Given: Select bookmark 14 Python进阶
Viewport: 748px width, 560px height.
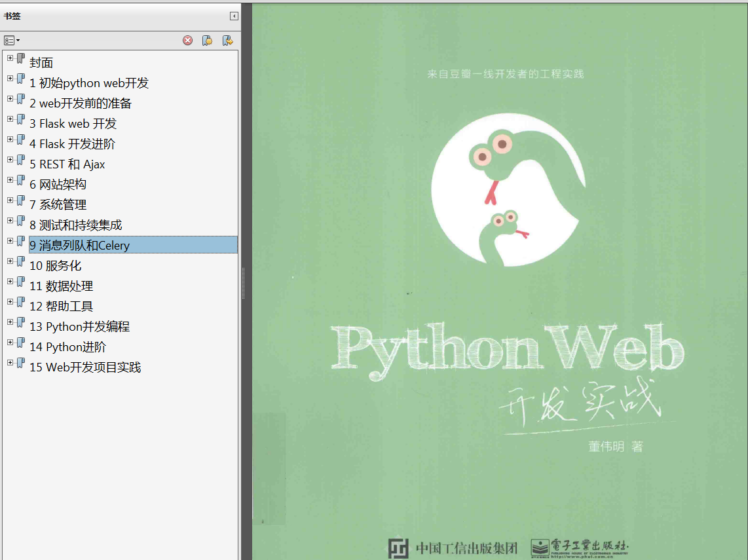Looking at the screenshot, I should point(67,346).
